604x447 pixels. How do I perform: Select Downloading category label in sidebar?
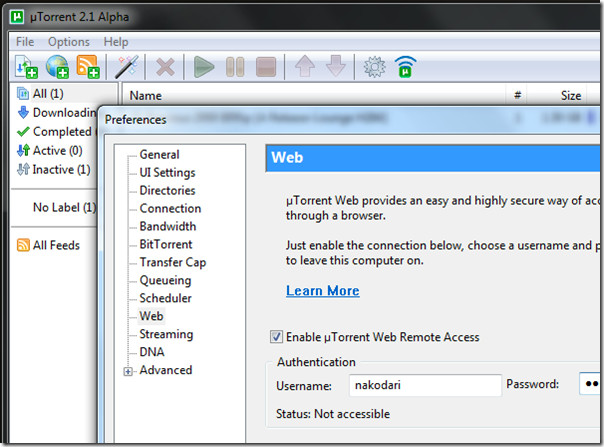(x=64, y=113)
